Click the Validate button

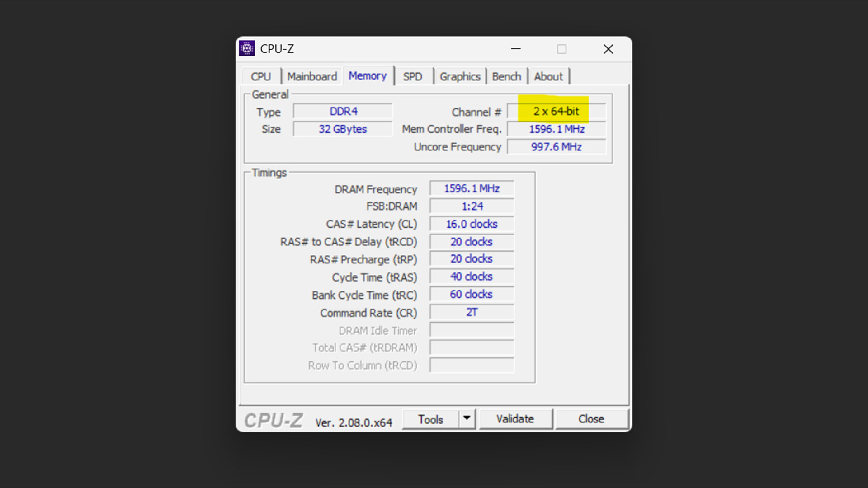[x=515, y=419]
